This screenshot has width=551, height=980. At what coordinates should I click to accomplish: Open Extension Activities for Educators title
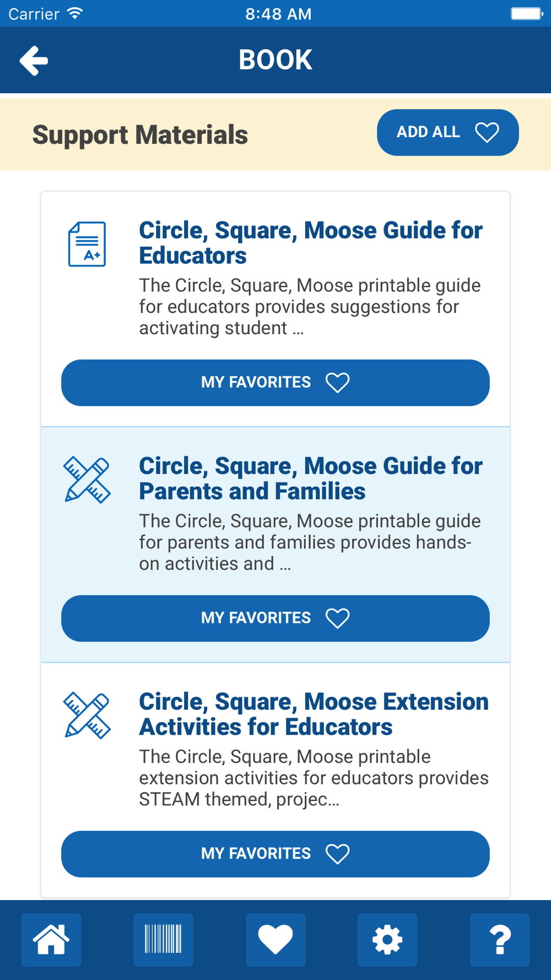tap(314, 714)
